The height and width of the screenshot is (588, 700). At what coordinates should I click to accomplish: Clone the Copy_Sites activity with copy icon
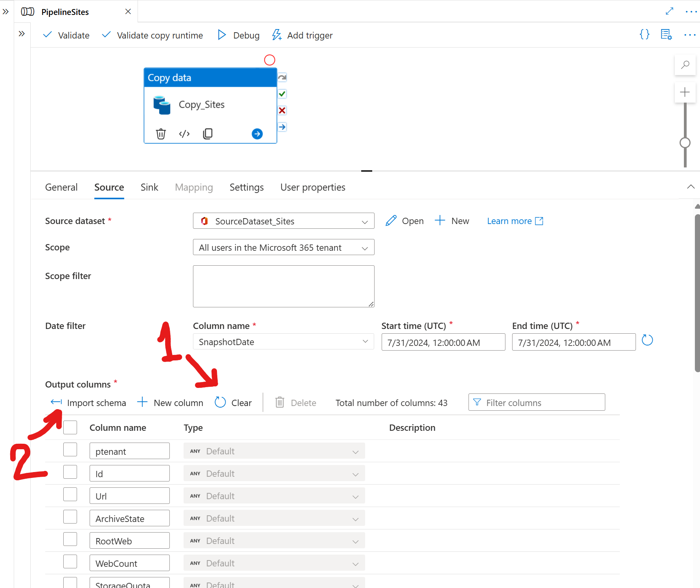pyautogui.click(x=208, y=134)
